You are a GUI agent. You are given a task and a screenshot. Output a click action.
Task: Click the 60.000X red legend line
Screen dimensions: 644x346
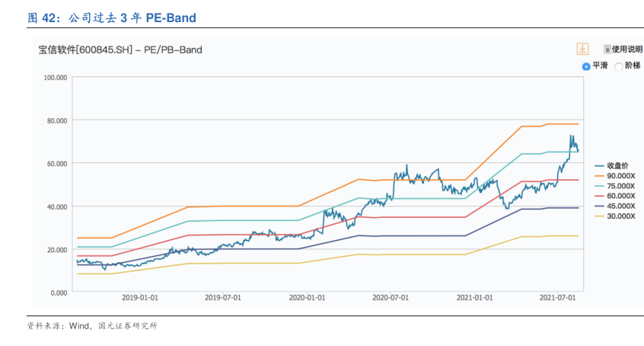coord(600,196)
